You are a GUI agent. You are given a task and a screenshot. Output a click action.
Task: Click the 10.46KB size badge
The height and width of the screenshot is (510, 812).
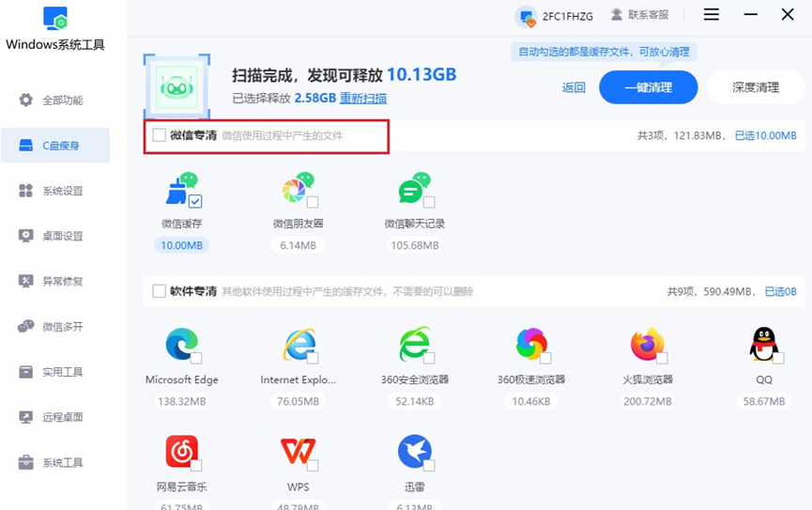531,401
